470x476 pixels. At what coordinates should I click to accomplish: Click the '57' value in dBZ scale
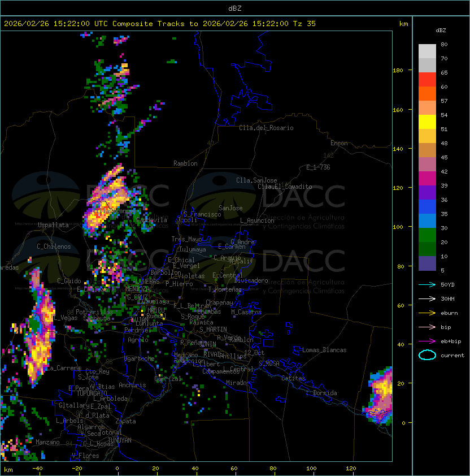444,101
